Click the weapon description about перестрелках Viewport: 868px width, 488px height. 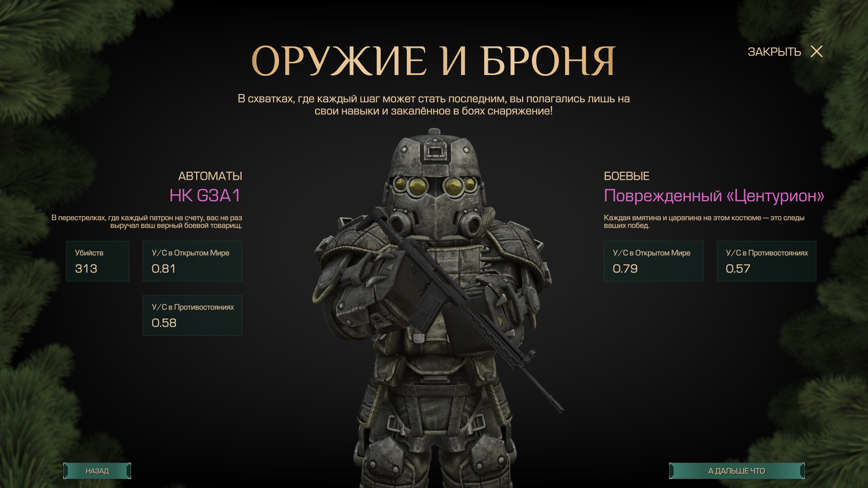pyautogui.click(x=147, y=221)
